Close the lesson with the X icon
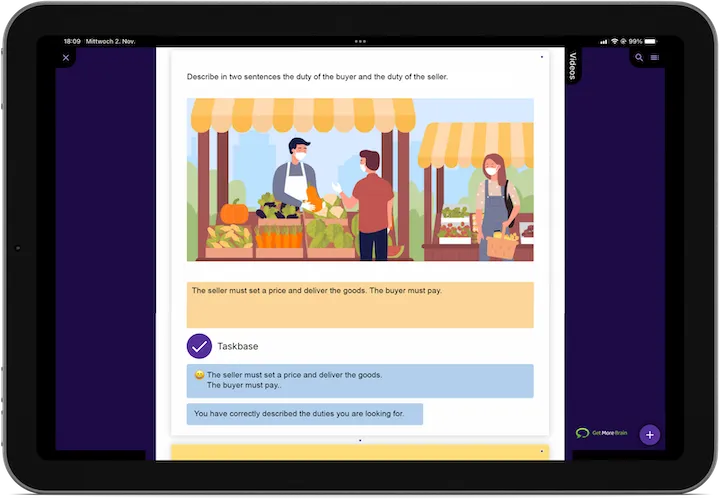The height and width of the screenshot is (500, 719). pyautogui.click(x=66, y=58)
